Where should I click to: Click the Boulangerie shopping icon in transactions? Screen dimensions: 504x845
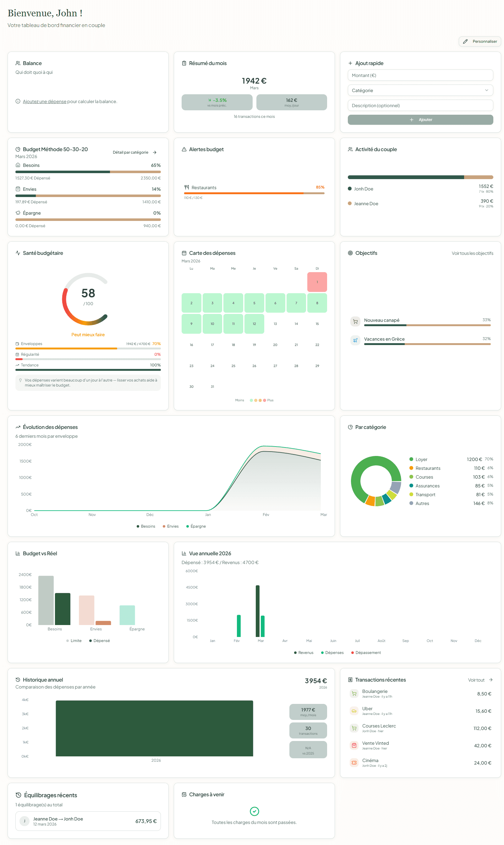tap(354, 694)
